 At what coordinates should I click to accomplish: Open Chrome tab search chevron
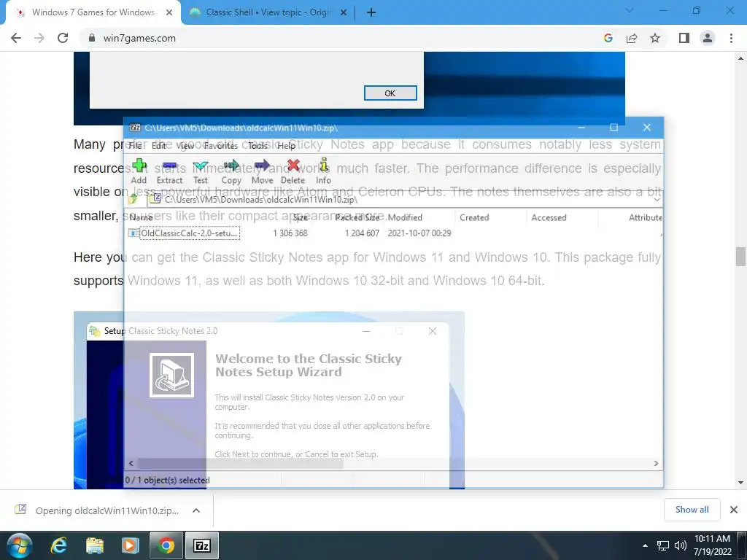630,10
